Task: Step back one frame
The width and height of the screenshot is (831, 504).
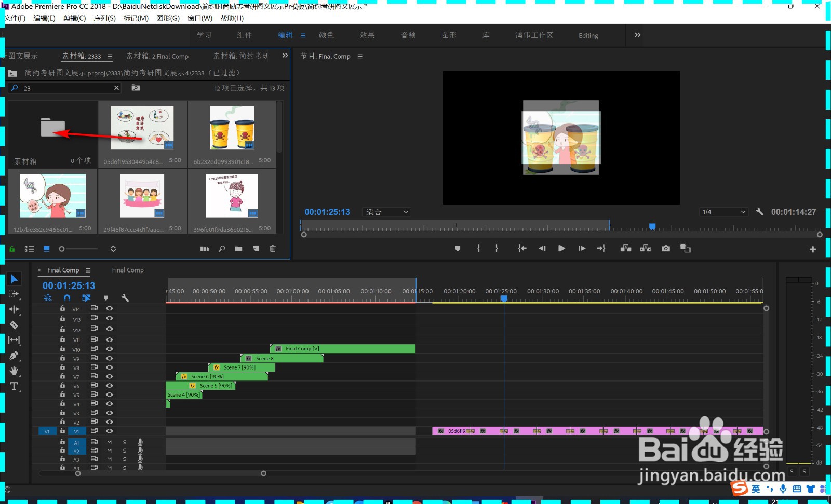Action: pyautogui.click(x=542, y=249)
